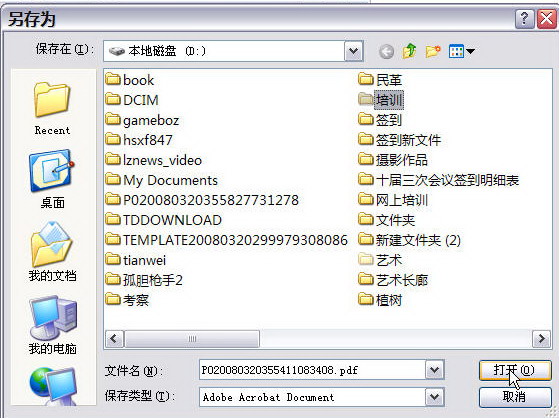The image size is (559, 418).
Task: Open the Views menu icon
Action: coord(461,51)
